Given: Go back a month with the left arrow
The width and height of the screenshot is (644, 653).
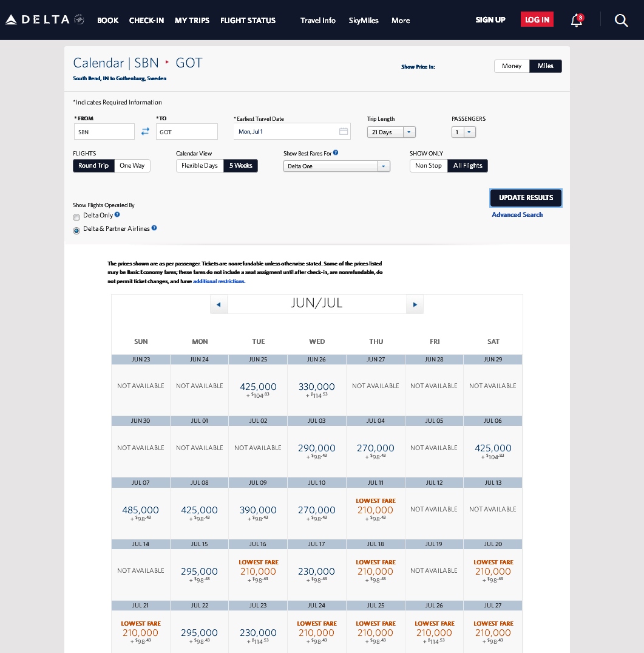Looking at the screenshot, I should tap(219, 304).
